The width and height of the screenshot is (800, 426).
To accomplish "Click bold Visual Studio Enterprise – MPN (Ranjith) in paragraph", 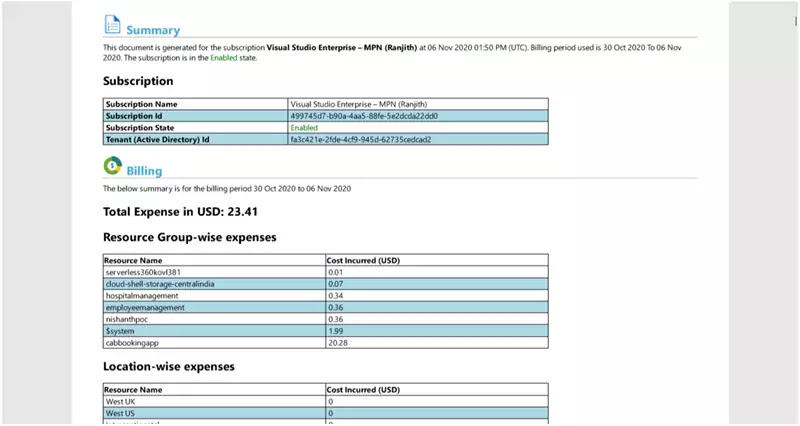I will coord(342,47).
